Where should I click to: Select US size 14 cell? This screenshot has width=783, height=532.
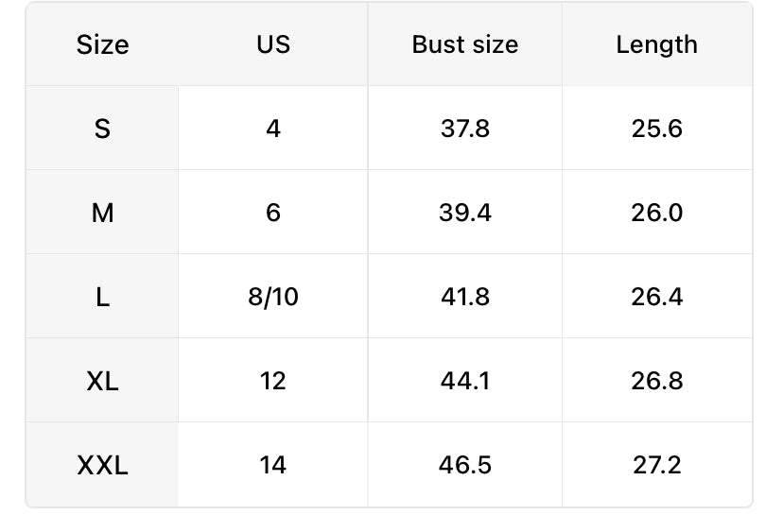(273, 465)
